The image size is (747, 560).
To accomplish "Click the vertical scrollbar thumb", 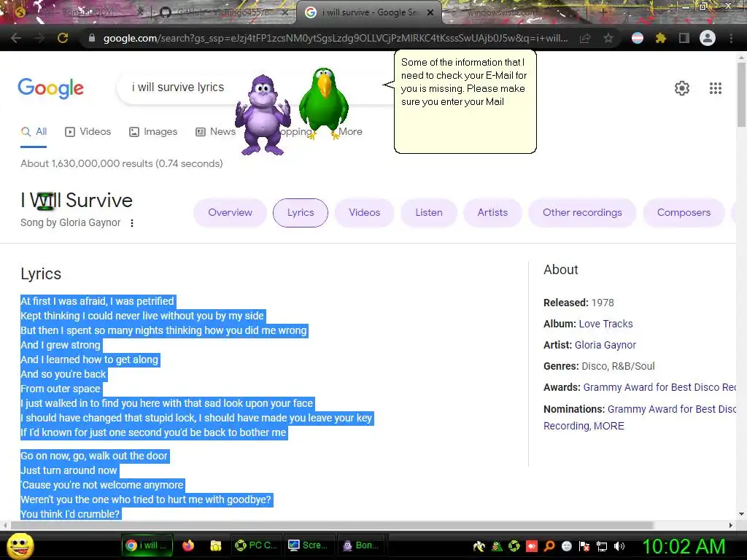I will tap(741, 94).
